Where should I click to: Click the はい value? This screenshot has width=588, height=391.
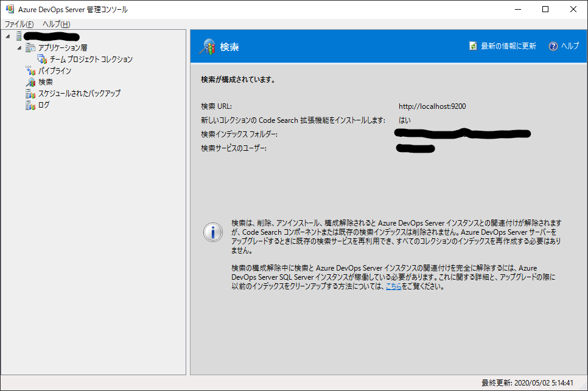405,120
